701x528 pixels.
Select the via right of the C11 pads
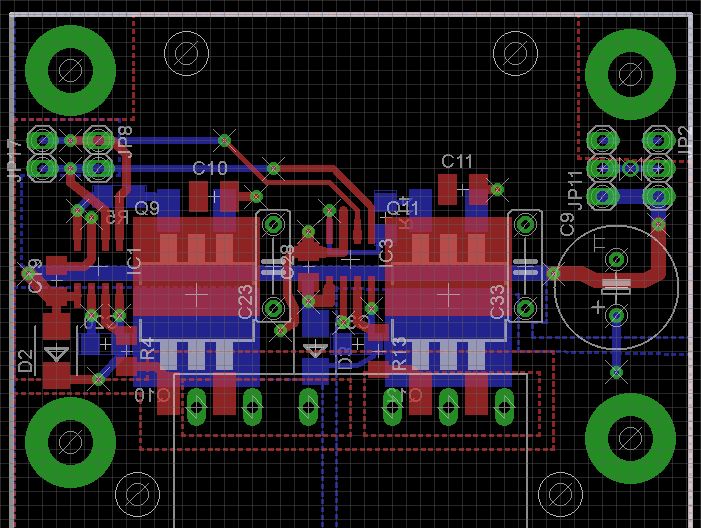[x=497, y=189]
